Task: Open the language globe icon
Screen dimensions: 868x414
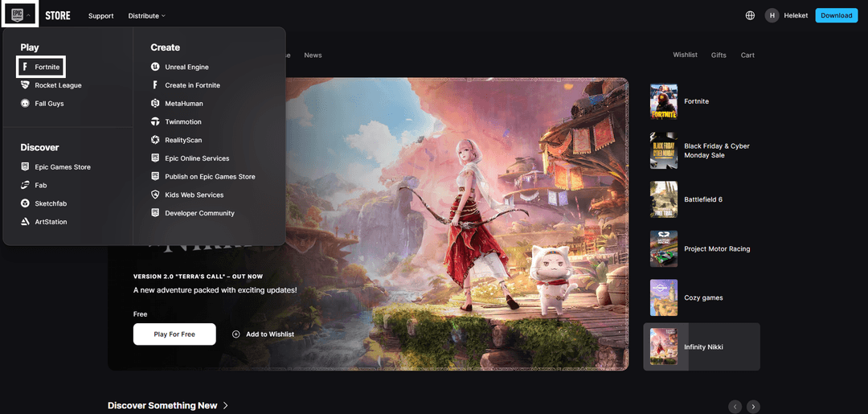Action: [750, 15]
